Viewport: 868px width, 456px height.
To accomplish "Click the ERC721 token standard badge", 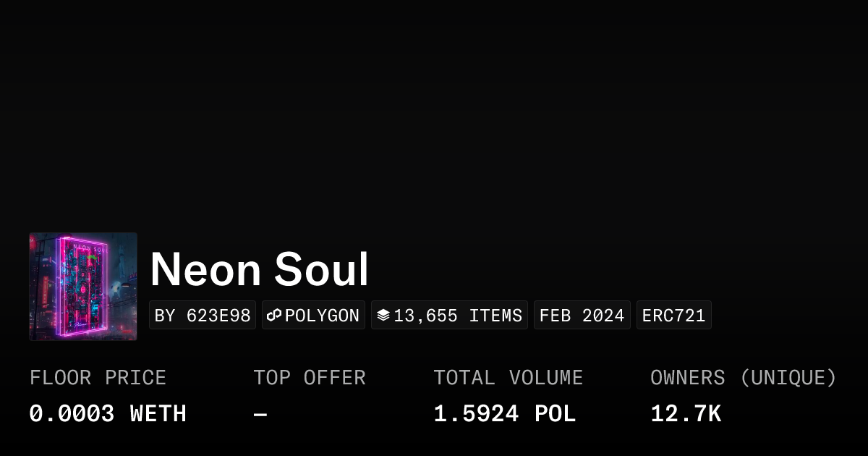I will [673, 316].
